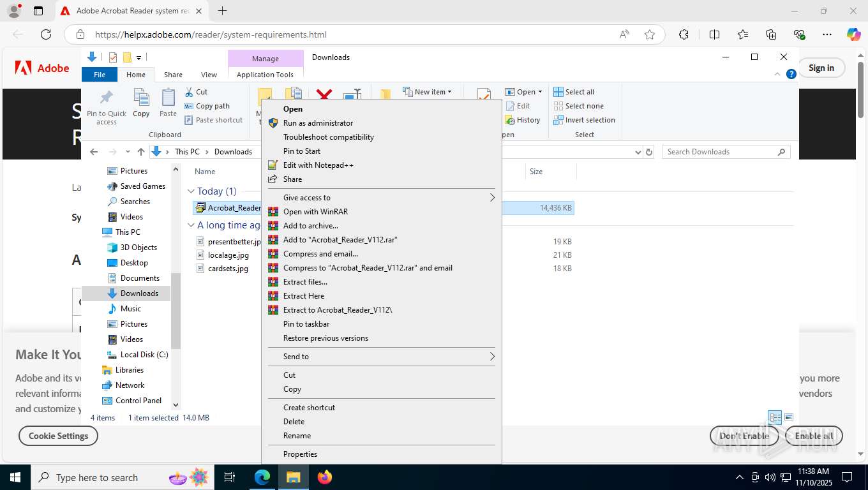The image size is (868, 490).
Task: Click the red Delete X icon
Action: (x=324, y=95)
